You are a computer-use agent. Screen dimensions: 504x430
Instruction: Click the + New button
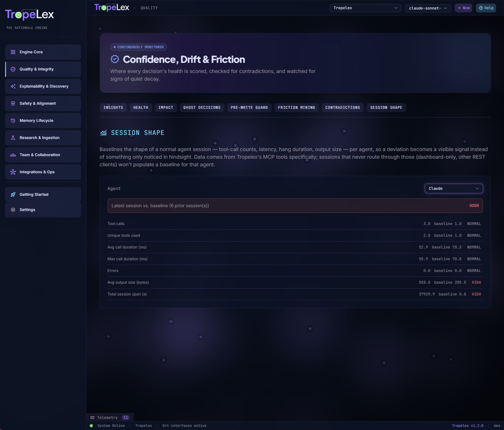coord(464,8)
